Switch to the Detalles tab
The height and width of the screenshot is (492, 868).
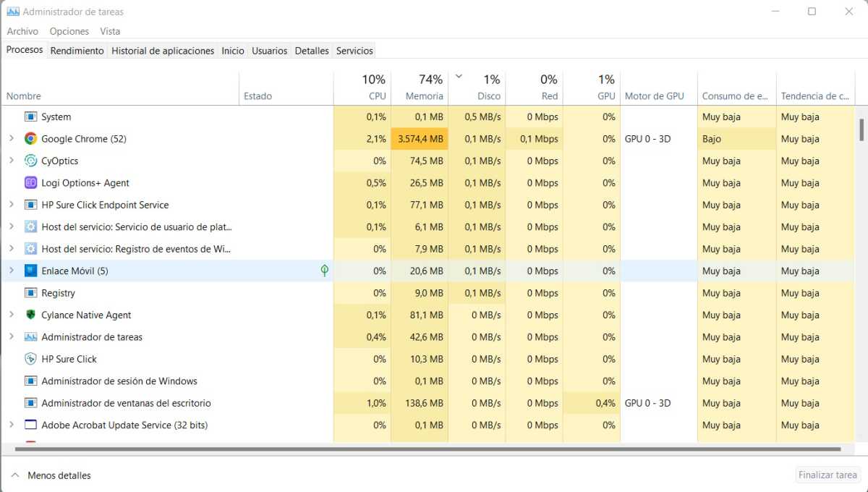312,51
